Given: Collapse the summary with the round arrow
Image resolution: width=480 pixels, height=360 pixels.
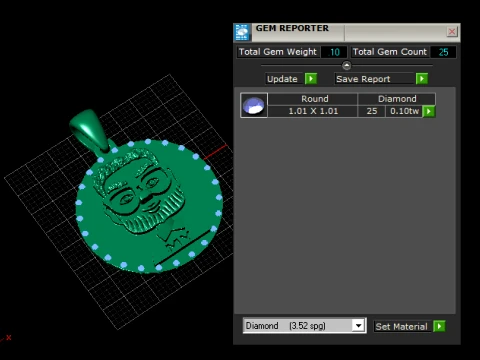Looking at the screenshot, I should [x=347, y=65].
